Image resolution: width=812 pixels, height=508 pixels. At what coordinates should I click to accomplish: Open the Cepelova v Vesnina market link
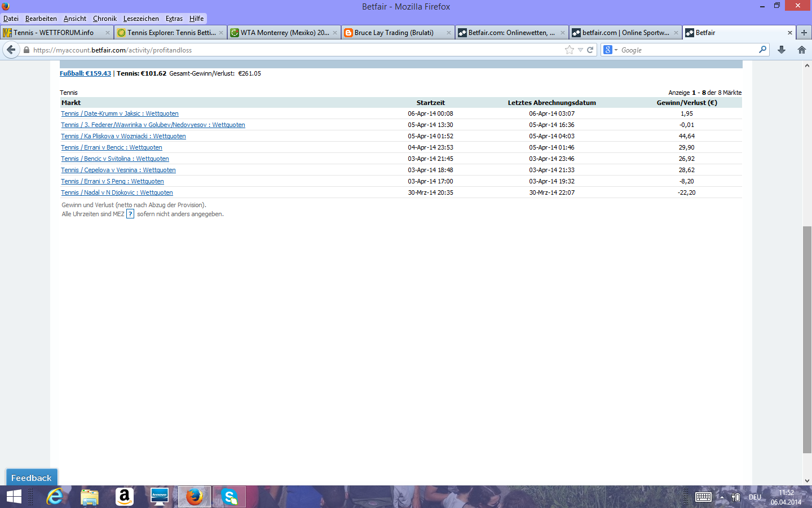pyautogui.click(x=118, y=170)
